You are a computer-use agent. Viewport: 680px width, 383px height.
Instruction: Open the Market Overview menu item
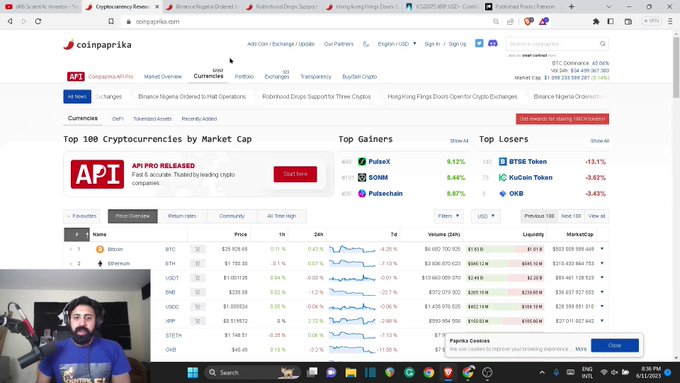[163, 77]
